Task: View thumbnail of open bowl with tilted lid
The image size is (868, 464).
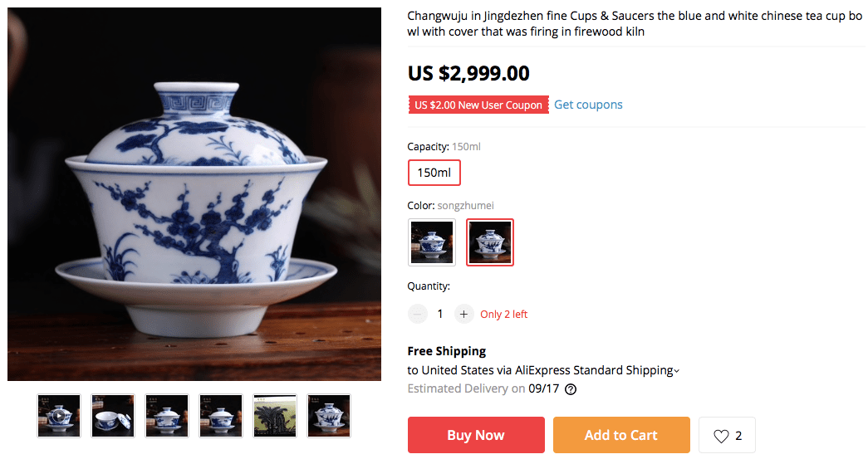Action: pos(113,415)
